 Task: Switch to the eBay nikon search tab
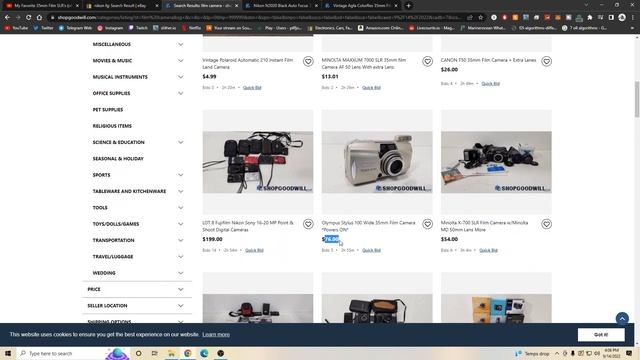click(x=121, y=6)
